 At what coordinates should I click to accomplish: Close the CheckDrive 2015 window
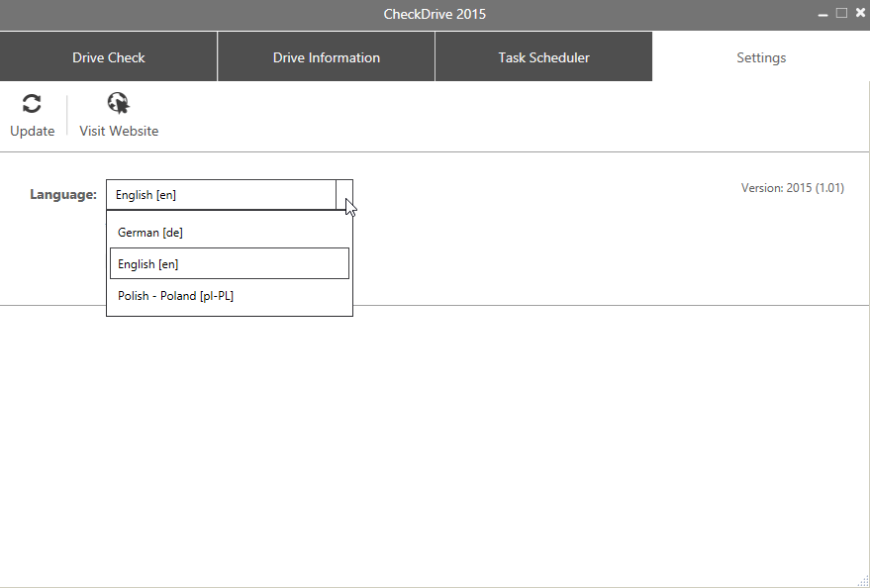coord(860,13)
